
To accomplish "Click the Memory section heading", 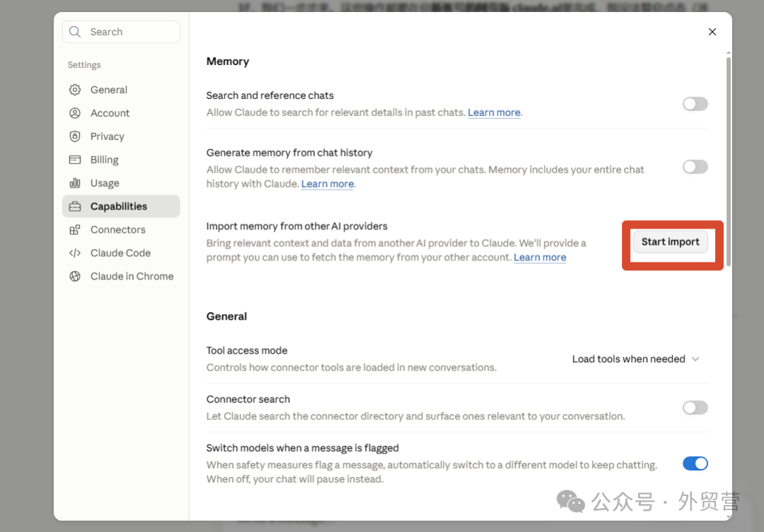I will click(228, 62).
